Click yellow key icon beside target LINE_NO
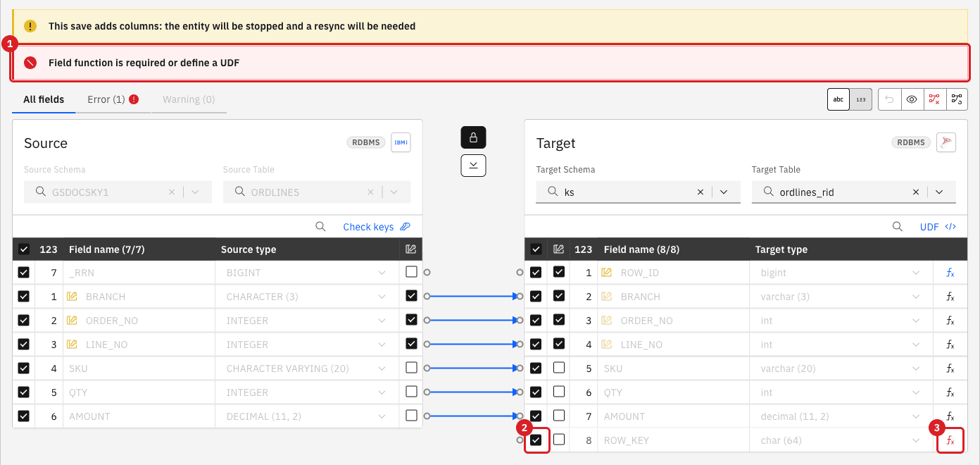The height and width of the screenshot is (465, 980). coord(607,345)
